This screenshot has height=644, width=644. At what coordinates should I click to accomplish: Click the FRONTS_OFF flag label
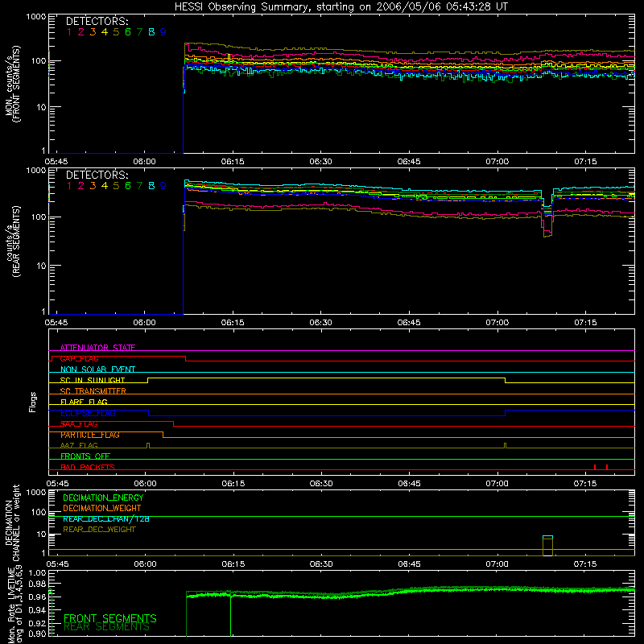coord(85,456)
